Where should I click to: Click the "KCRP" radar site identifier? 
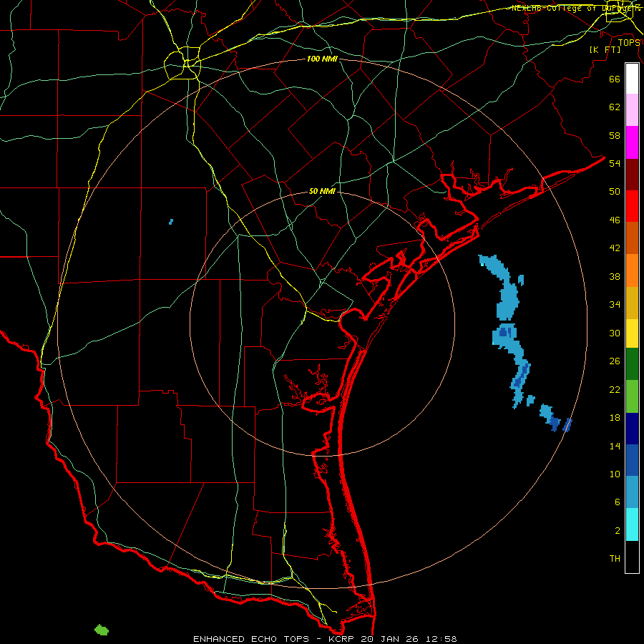341,639
